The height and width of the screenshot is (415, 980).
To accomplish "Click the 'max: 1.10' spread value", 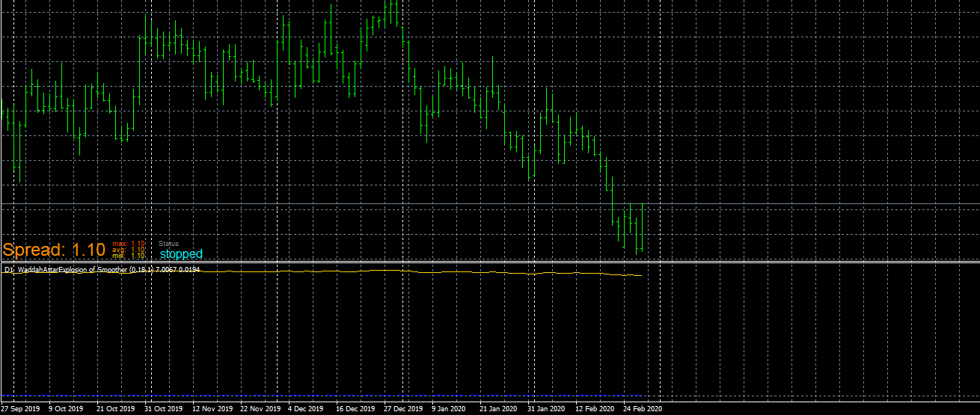I will click(x=129, y=243).
